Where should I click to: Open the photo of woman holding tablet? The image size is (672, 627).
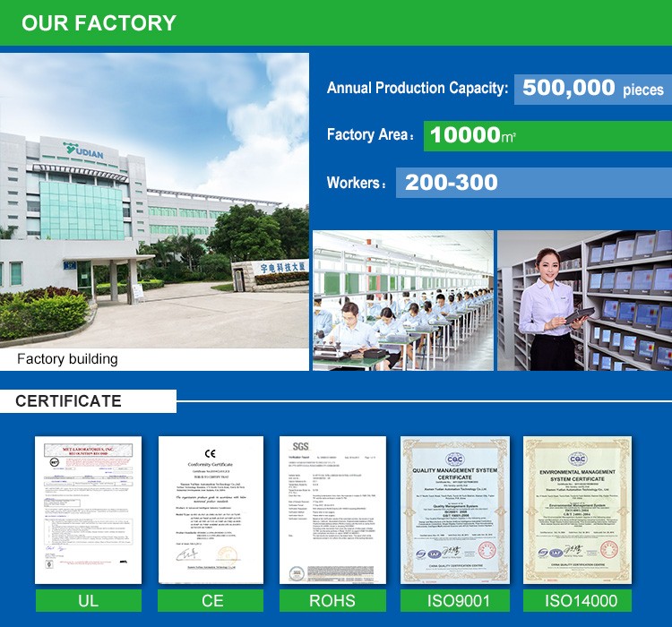pyautogui.click(x=584, y=300)
